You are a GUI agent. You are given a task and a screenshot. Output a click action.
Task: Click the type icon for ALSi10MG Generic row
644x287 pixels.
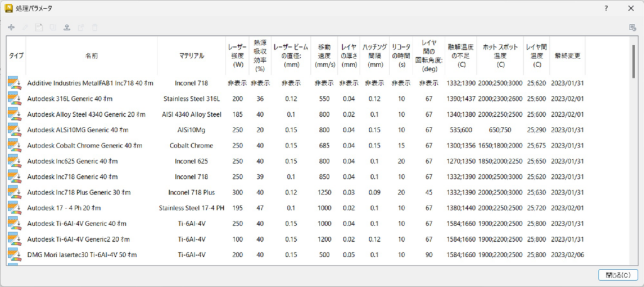[15, 130]
